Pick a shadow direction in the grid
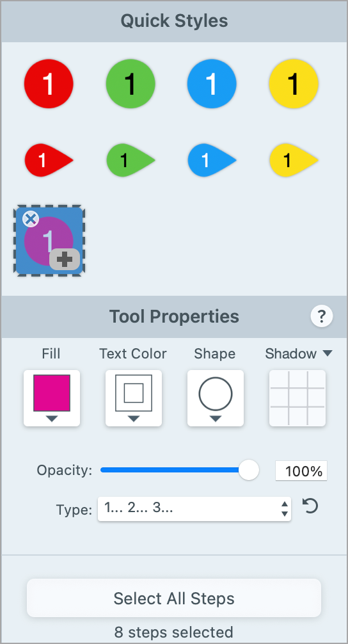The image size is (348, 644). coord(297,398)
